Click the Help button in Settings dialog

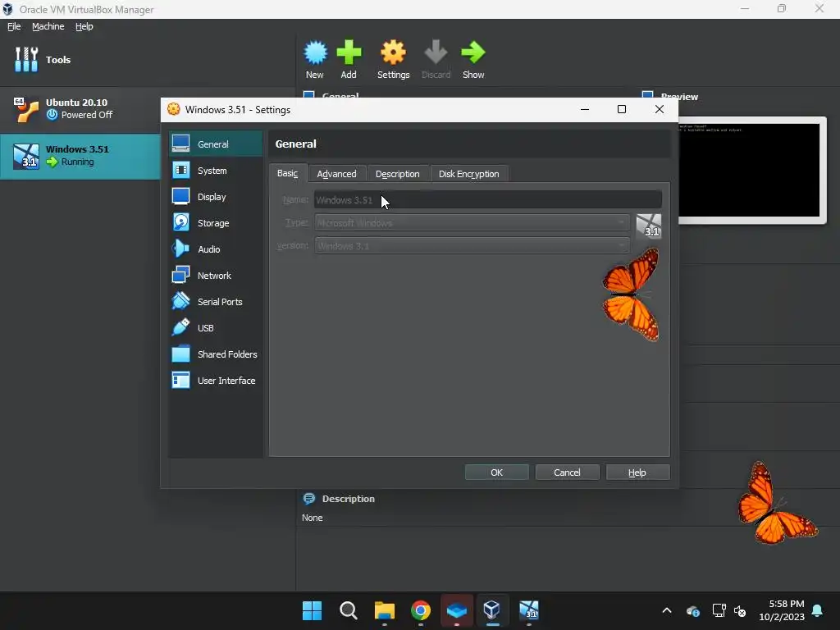pyautogui.click(x=637, y=472)
